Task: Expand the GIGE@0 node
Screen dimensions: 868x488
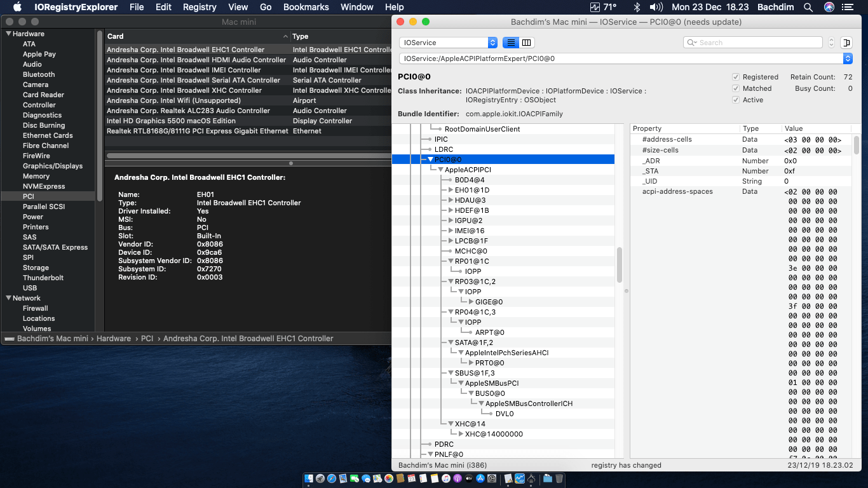Action: (471, 302)
